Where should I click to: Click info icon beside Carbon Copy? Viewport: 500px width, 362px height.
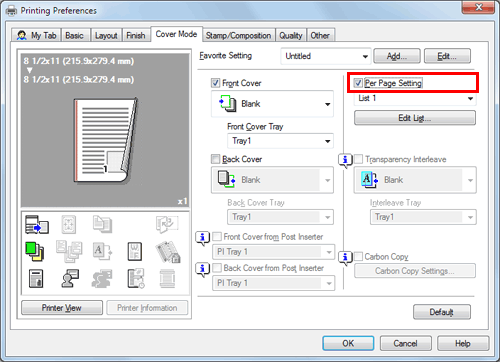345,258
